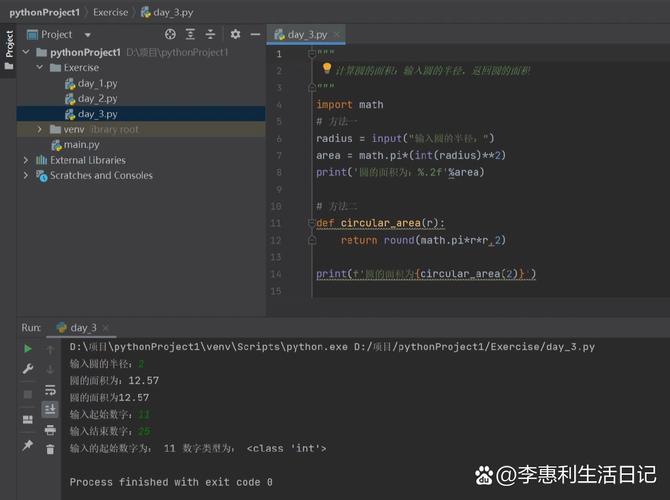The image size is (670, 500).
Task: Click the locate-file target icon in Project toolbar
Action: click(170, 34)
